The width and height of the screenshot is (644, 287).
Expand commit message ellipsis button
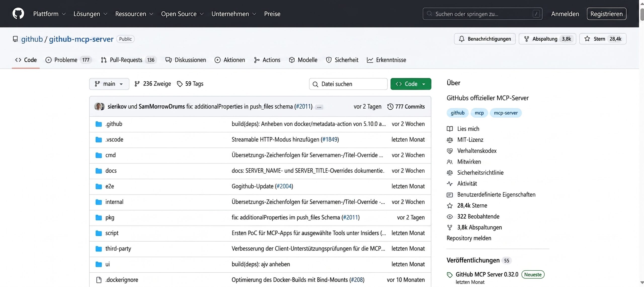[319, 107]
